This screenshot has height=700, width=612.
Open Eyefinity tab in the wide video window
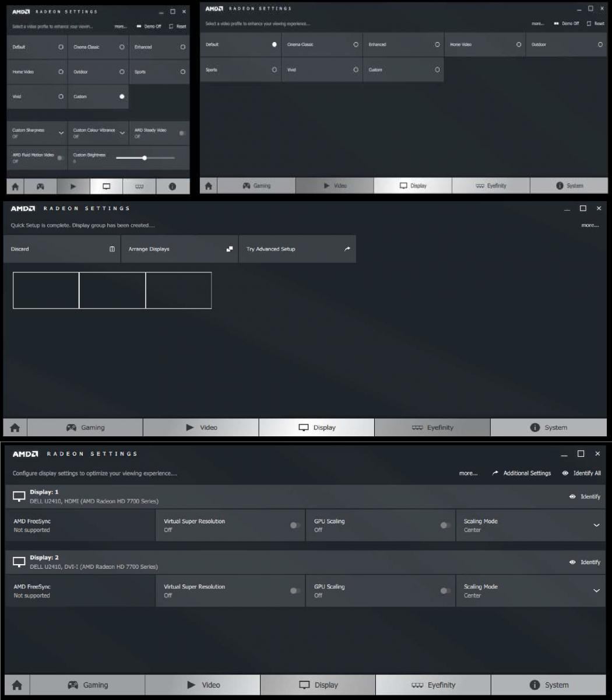tap(491, 185)
